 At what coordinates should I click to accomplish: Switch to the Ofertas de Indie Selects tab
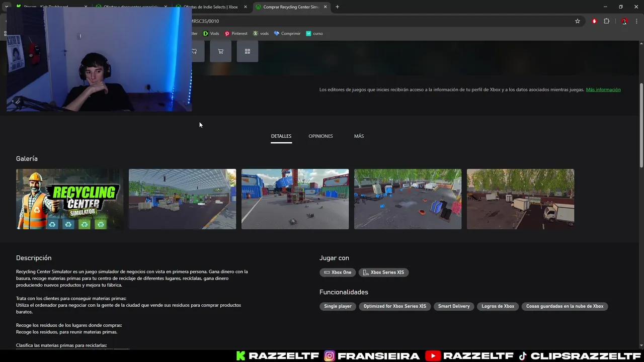[209, 7]
